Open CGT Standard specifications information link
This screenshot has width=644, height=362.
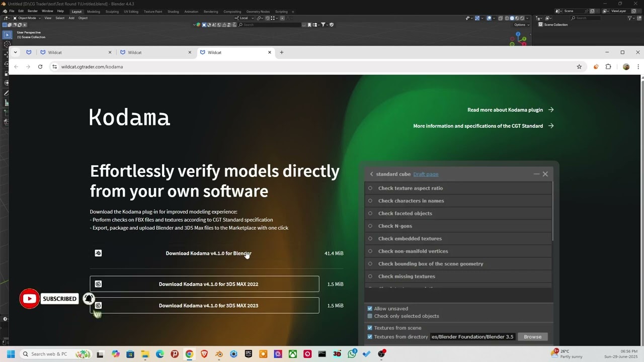coord(483,126)
